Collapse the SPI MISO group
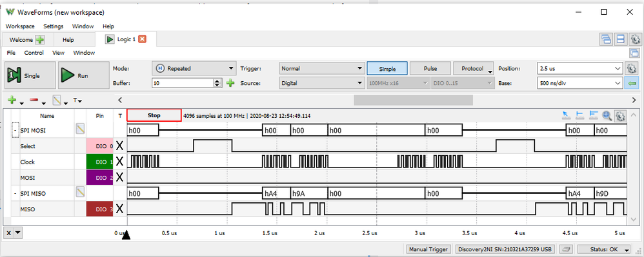Screen dimensions: 644x257 pyautogui.click(x=15, y=193)
